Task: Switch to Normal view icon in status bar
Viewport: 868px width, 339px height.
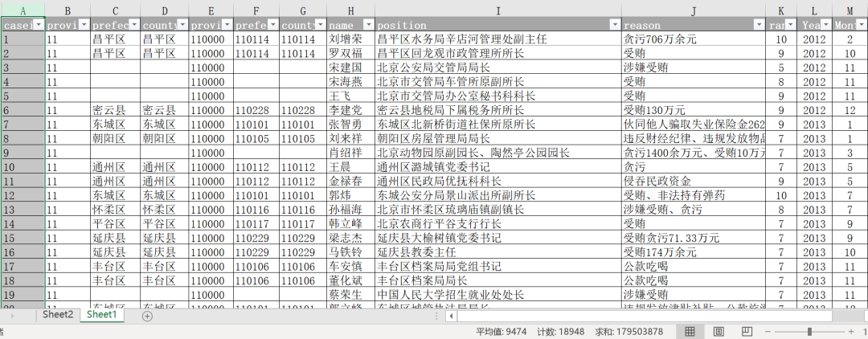Action: [690, 331]
